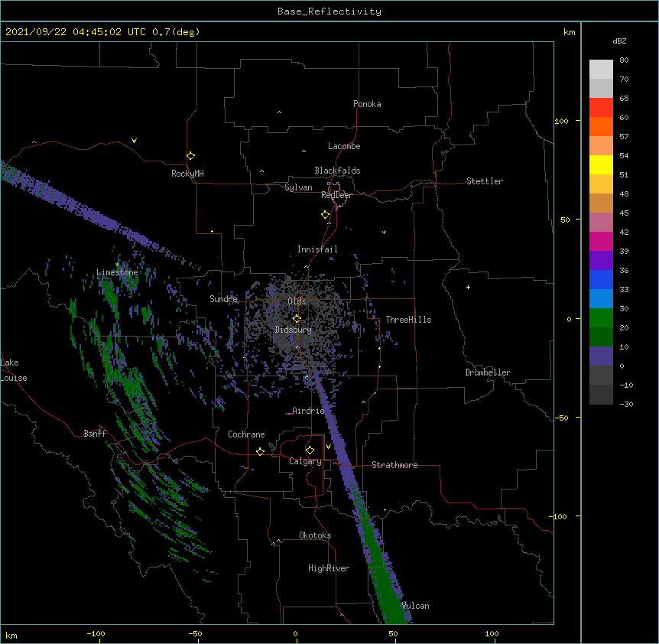
Task: Click the Ponoka city label
Action: [x=367, y=104]
